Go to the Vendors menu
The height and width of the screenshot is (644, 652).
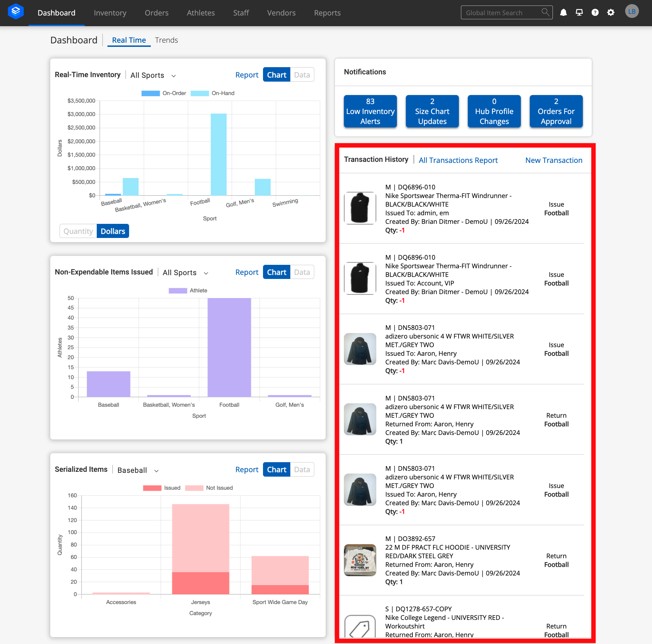pyautogui.click(x=281, y=13)
